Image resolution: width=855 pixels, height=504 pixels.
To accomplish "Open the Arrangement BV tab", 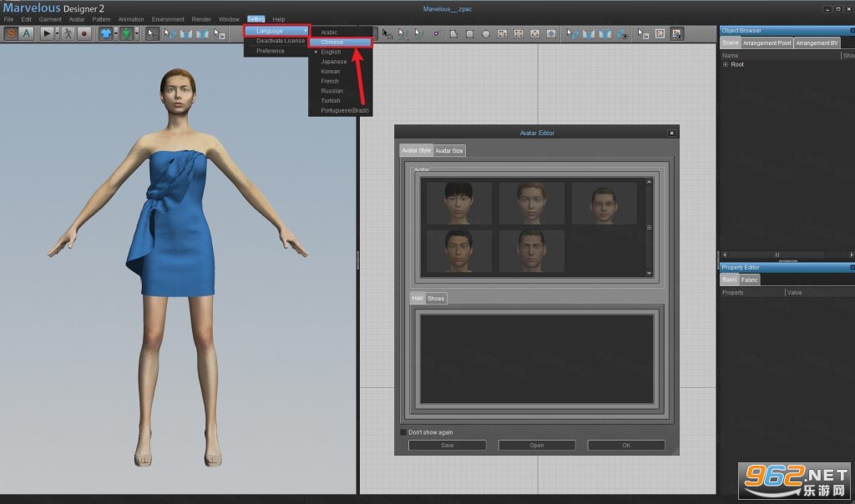I will point(817,43).
